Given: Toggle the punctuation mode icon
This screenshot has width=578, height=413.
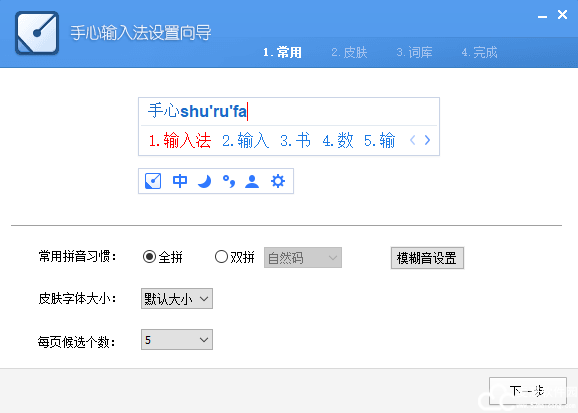Looking at the screenshot, I should (229, 181).
